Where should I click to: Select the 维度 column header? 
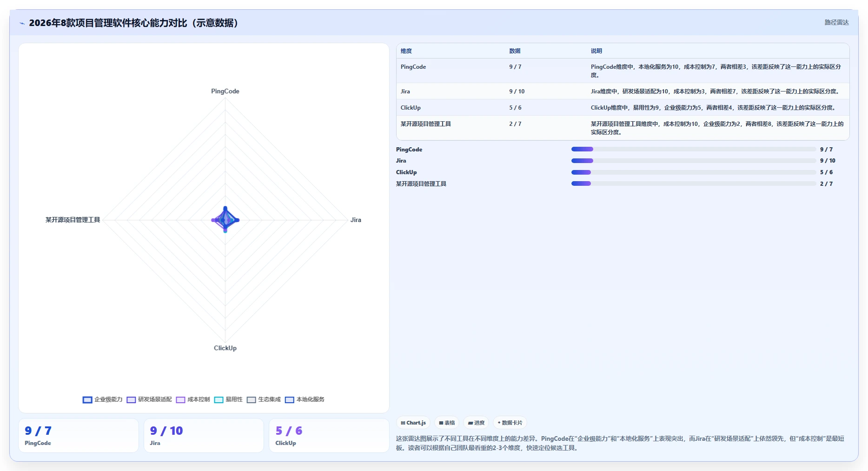406,51
